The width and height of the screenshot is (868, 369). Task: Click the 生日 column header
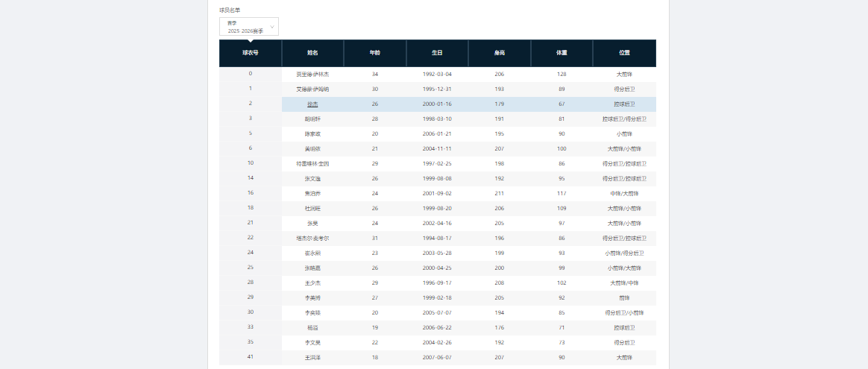[437, 53]
